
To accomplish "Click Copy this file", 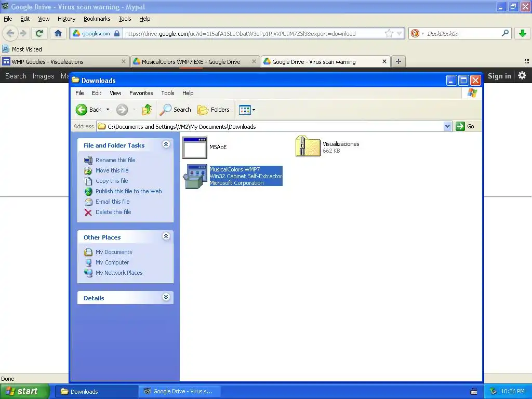I will (112, 181).
